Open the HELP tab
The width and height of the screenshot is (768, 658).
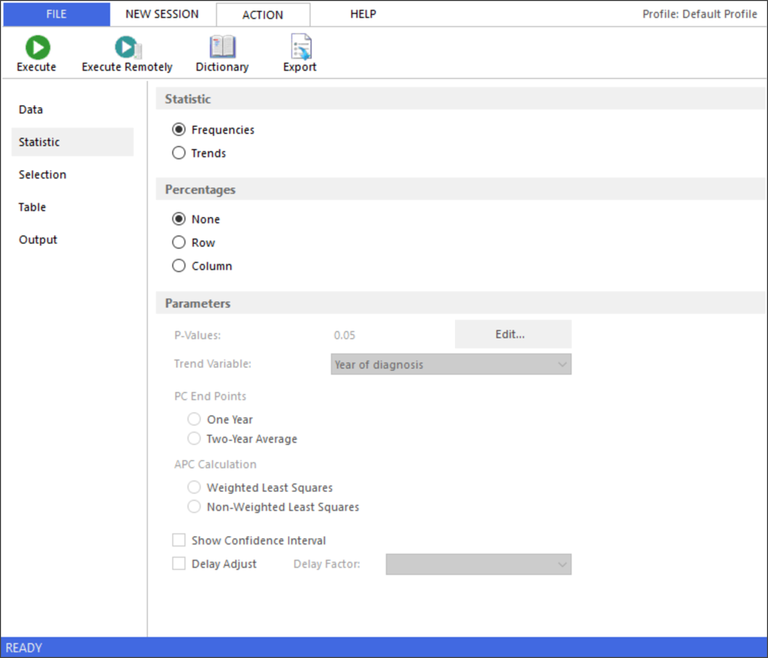[x=363, y=14]
